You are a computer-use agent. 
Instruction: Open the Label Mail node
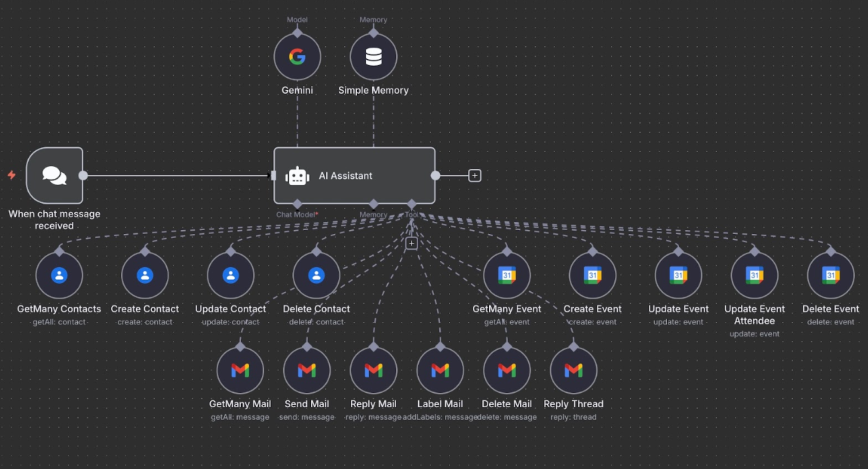[x=440, y=370]
